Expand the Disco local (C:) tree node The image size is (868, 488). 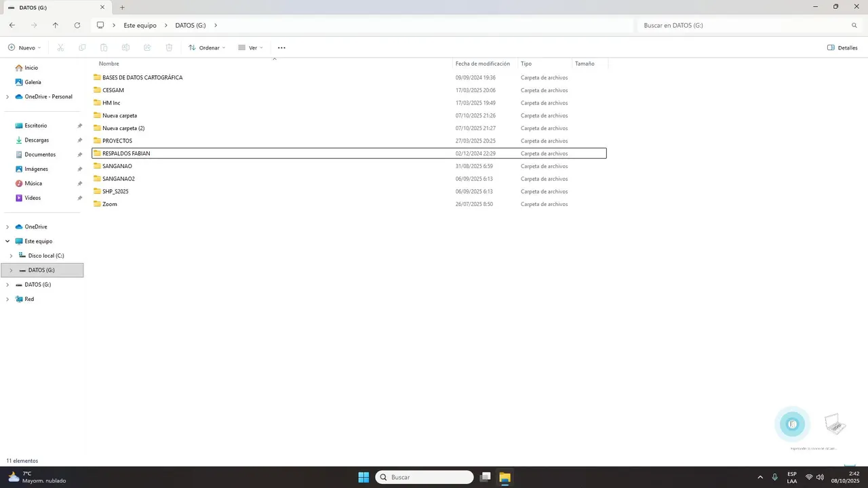click(x=11, y=256)
